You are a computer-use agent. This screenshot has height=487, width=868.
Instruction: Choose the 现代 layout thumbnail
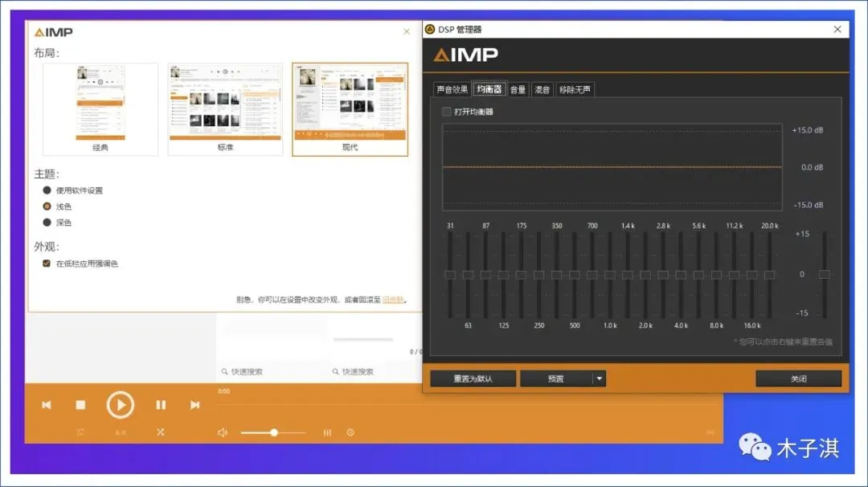(350, 109)
